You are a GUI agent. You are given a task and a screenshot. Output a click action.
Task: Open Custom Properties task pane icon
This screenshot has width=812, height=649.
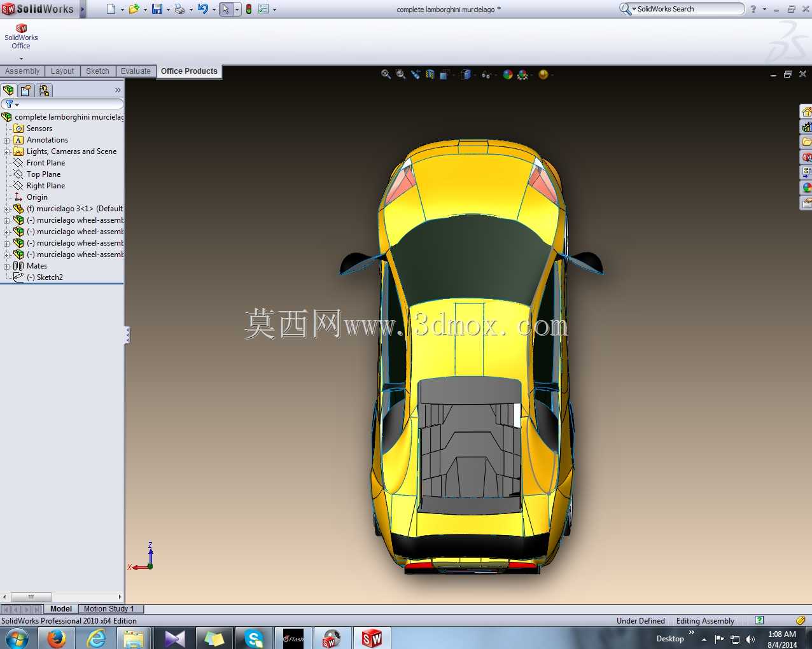pyautogui.click(x=806, y=203)
